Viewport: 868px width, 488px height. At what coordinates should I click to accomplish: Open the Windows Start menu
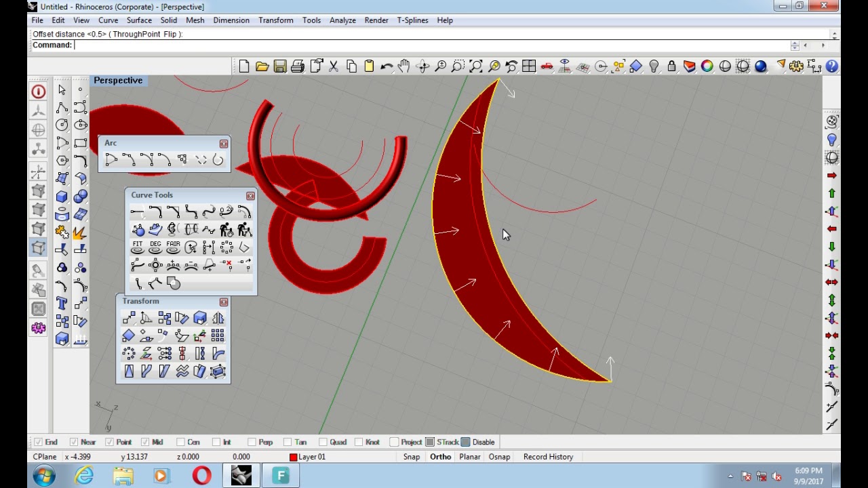44,476
